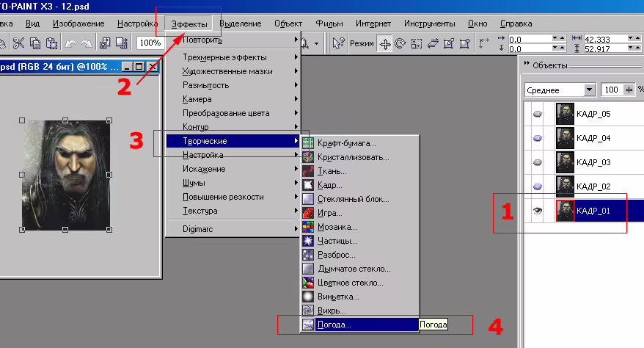Click the Undo arrow toolbar icon
Viewport: 644px width, 348px height.
tap(70, 43)
